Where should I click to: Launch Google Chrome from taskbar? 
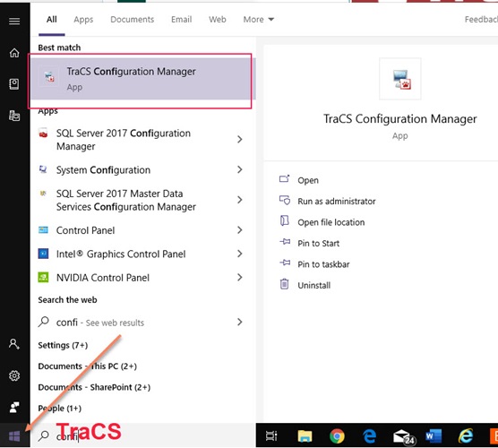[337, 436]
